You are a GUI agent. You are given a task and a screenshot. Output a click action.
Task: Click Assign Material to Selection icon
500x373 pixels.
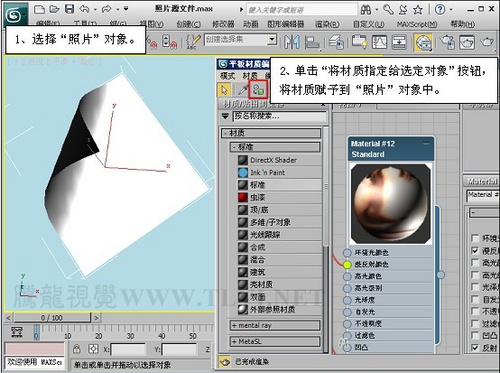coord(258,89)
